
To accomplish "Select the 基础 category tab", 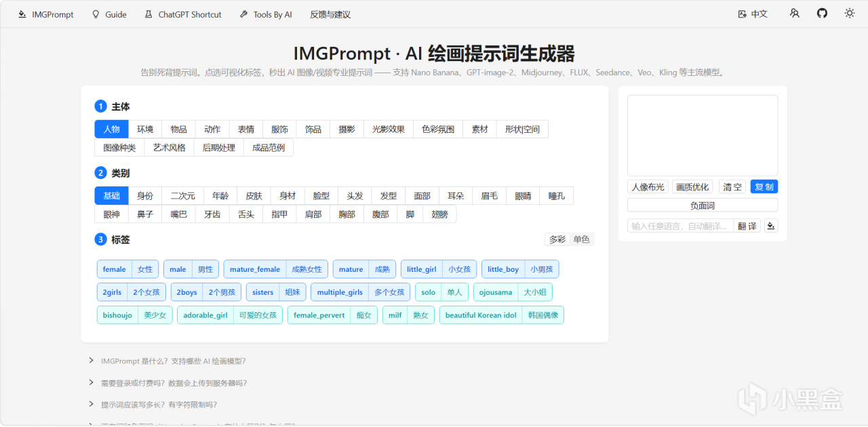I will point(111,195).
